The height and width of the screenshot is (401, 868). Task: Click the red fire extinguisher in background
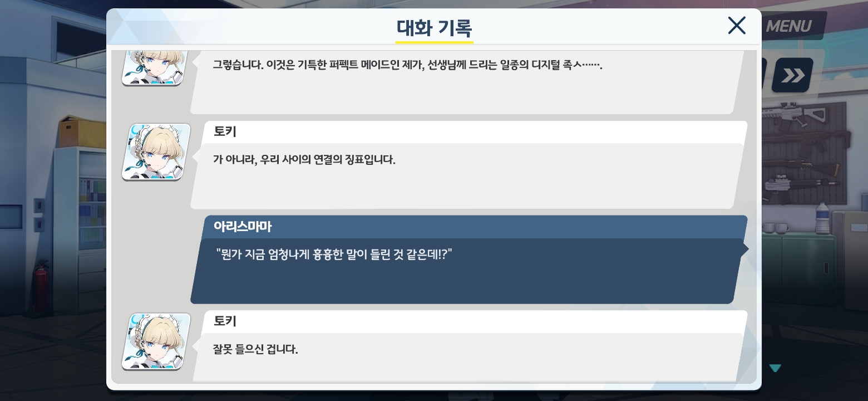[x=41, y=290]
